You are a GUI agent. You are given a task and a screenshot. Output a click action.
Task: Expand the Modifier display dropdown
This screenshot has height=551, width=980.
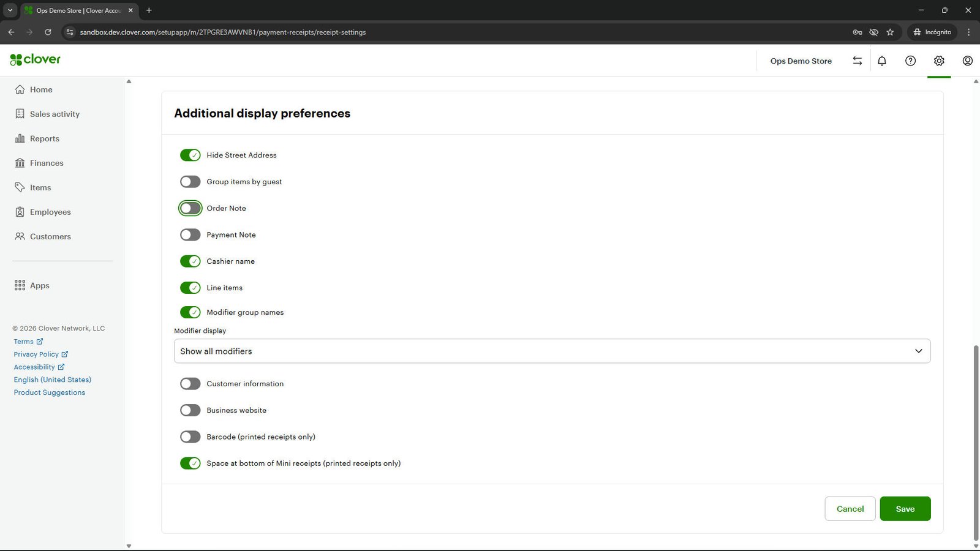[552, 351]
